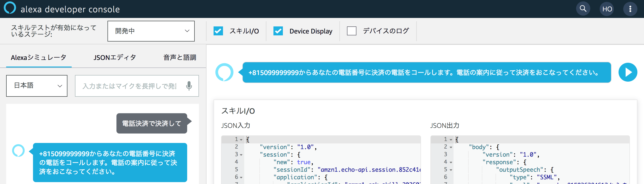
Task: Toggle the スキルI/O checkbox
Action: 218,31
